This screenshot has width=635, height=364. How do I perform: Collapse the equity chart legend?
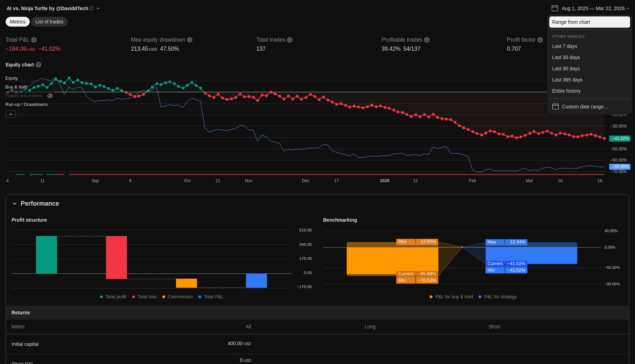(x=10, y=114)
